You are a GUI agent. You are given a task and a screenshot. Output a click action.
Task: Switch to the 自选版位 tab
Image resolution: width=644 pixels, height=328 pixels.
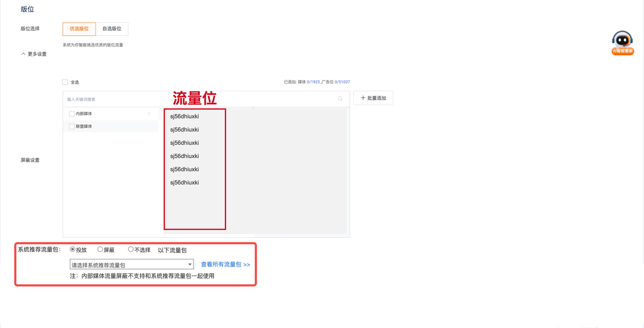[x=112, y=29]
